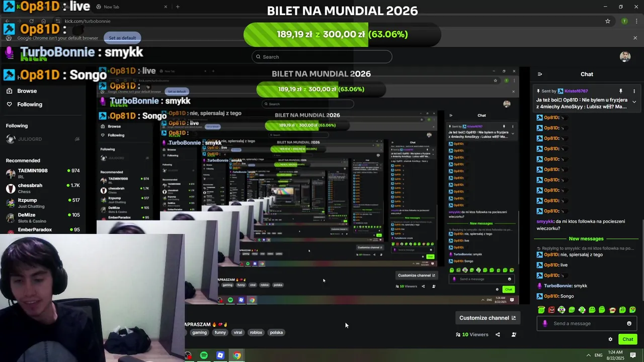Set Chrome as default browser
The image size is (644, 362).
122,38
